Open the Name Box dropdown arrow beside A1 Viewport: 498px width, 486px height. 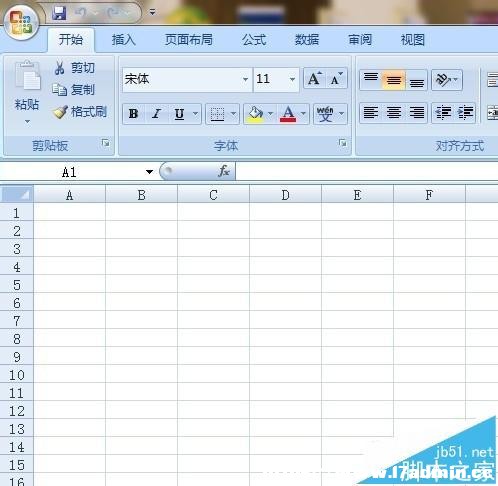coord(149,172)
